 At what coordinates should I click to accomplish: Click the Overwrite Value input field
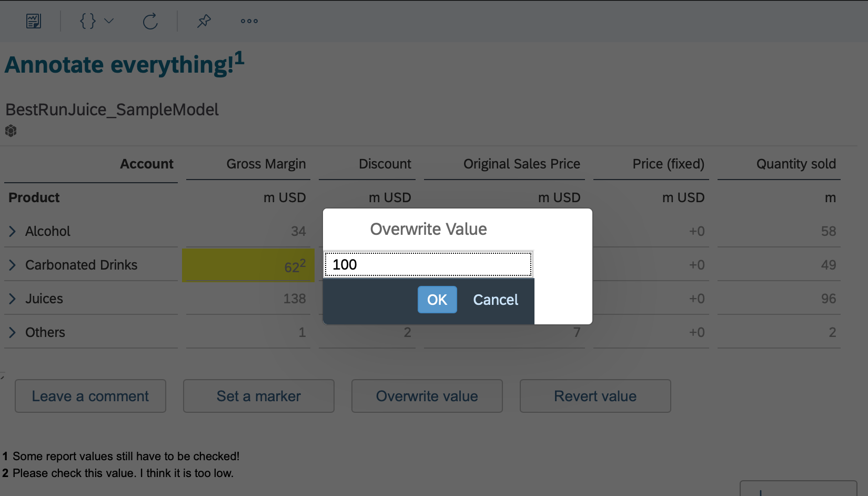(428, 264)
